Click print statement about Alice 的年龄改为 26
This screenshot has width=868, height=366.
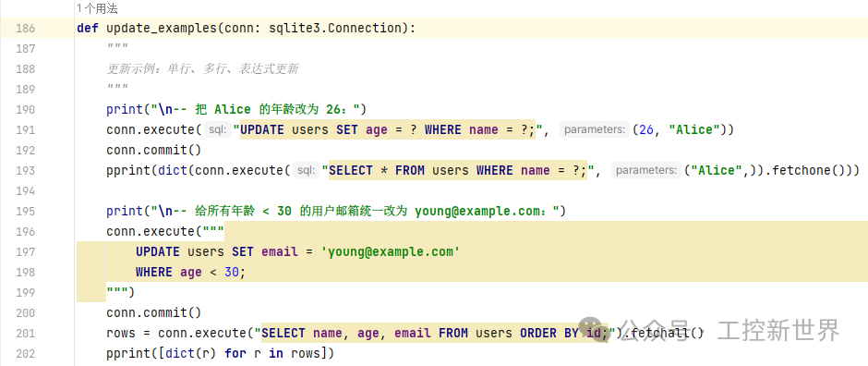(236, 110)
